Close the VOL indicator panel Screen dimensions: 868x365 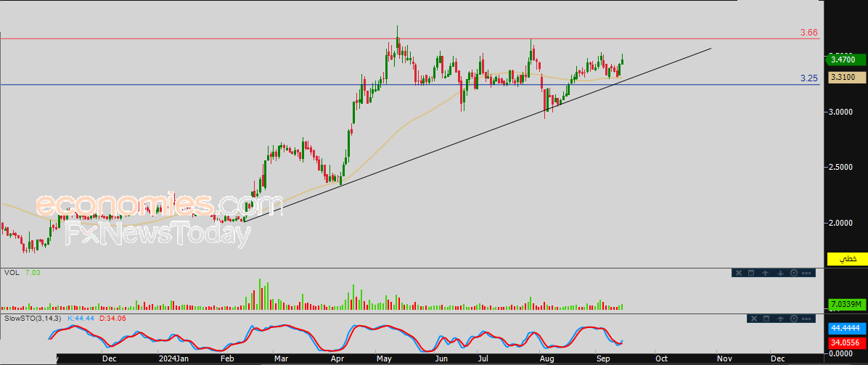pyautogui.click(x=739, y=273)
